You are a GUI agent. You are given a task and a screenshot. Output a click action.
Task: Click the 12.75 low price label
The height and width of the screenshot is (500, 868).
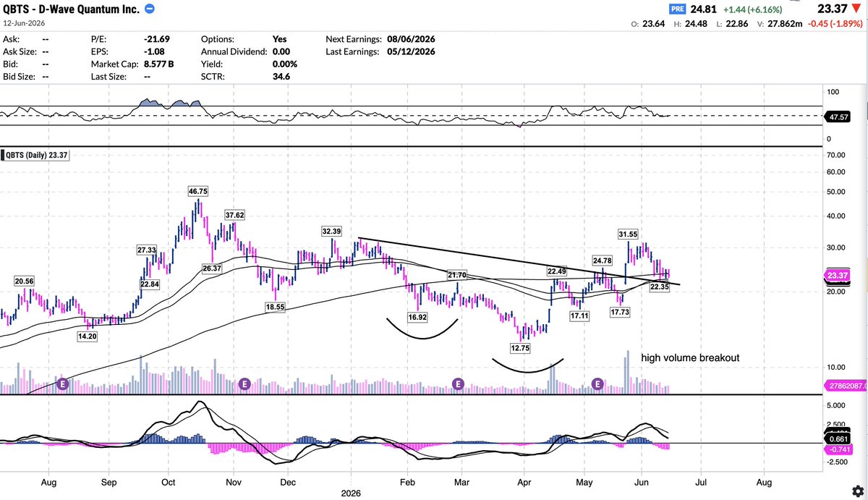(x=521, y=347)
